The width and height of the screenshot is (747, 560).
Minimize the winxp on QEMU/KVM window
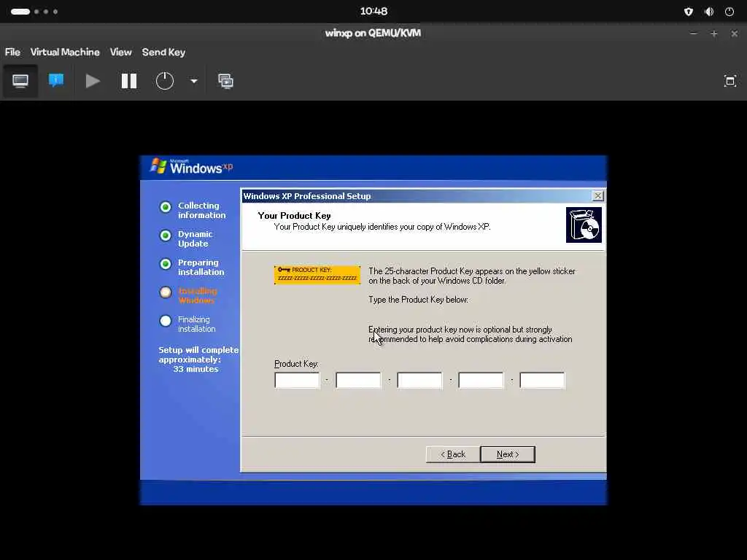click(x=693, y=34)
